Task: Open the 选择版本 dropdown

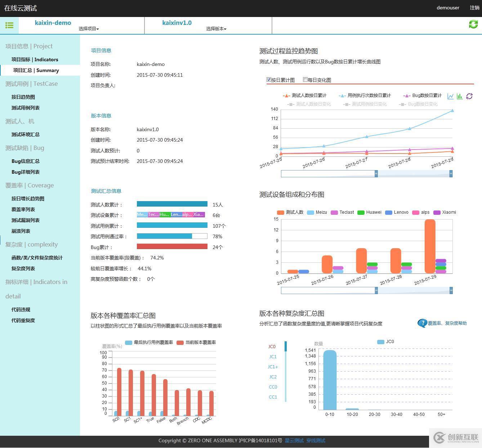Action: click(216, 28)
